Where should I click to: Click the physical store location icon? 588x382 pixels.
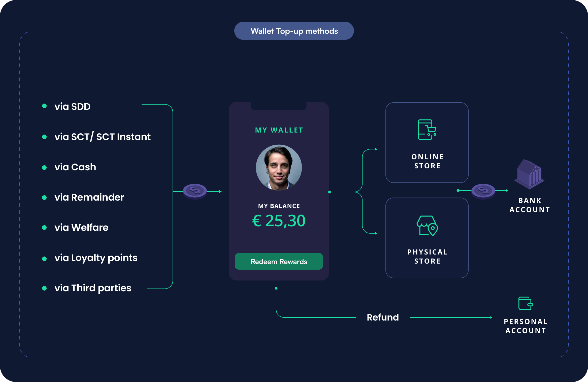click(x=427, y=226)
